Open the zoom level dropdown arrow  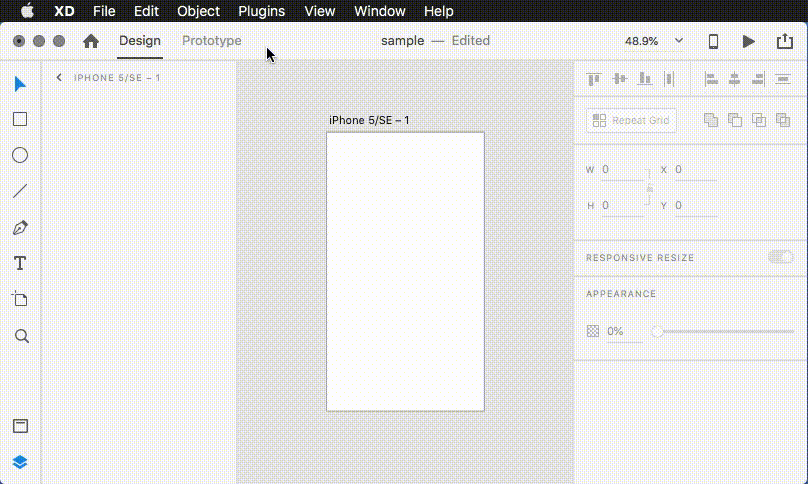click(x=679, y=41)
